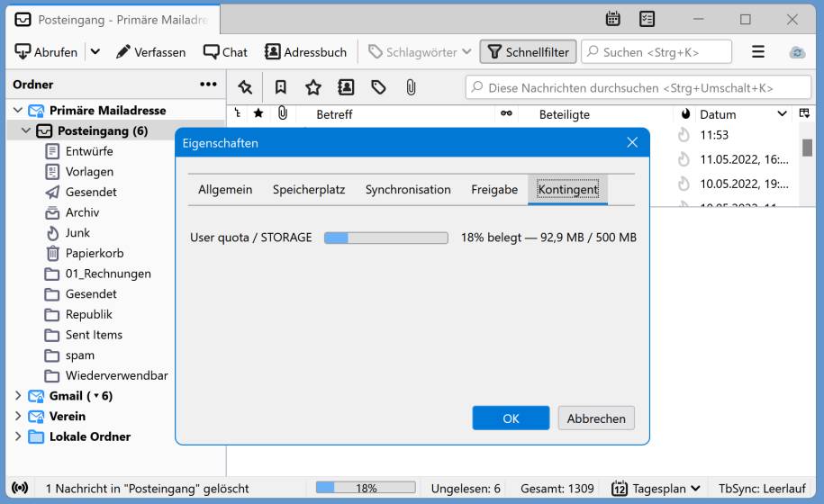Click the Adressbuch toolbar button
This screenshot has height=504, width=824.
pos(305,52)
